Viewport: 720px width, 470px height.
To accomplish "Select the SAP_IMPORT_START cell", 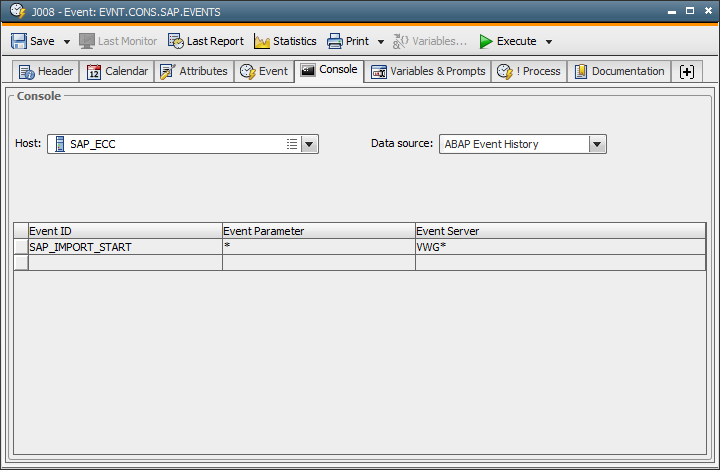I will [x=125, y=247].
